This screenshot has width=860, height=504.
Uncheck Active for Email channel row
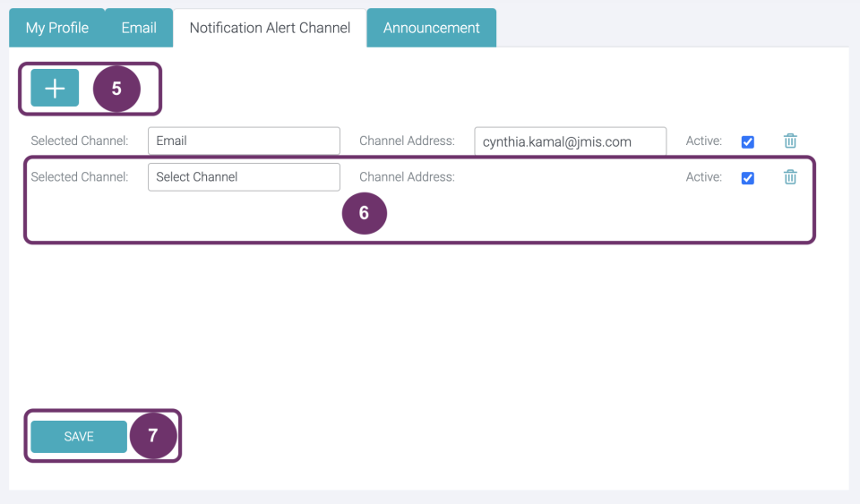(747, 141)
